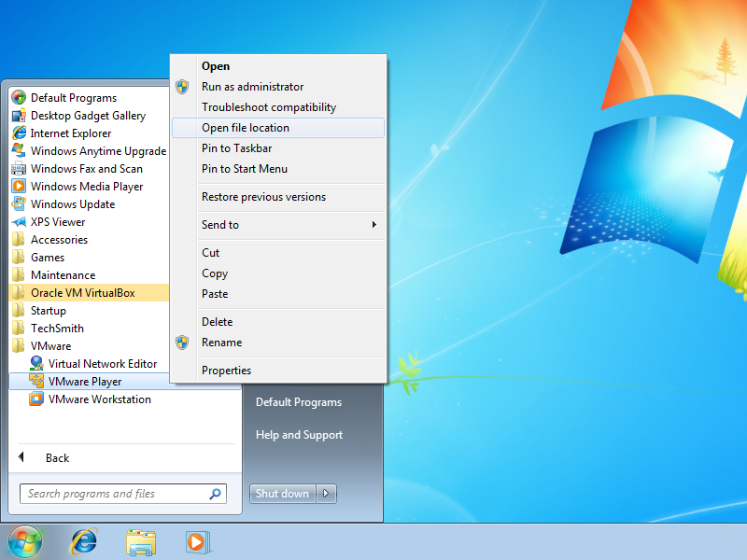Click the Windows Fax and Scan icon
Screen dimensions: 747x560
(x=18, y=169)
